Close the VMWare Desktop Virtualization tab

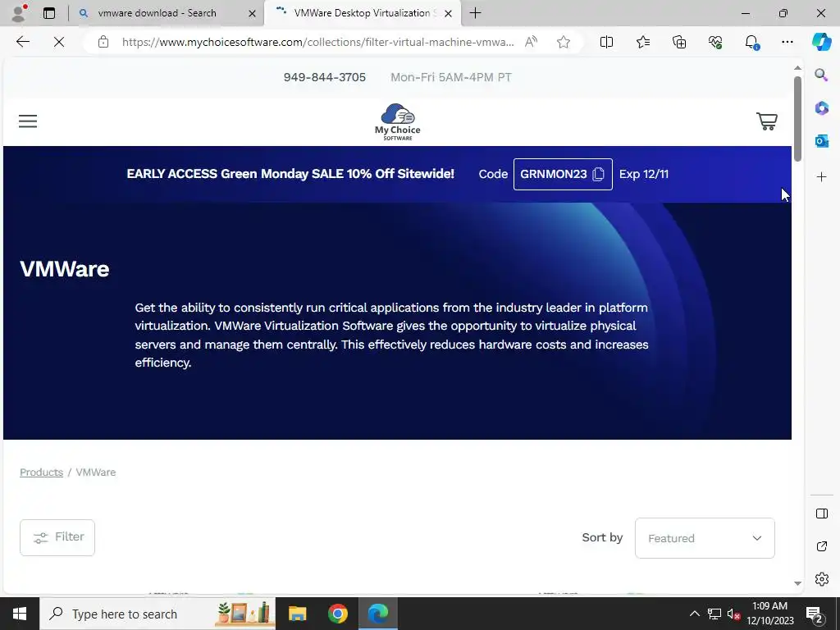coord(449,13)
